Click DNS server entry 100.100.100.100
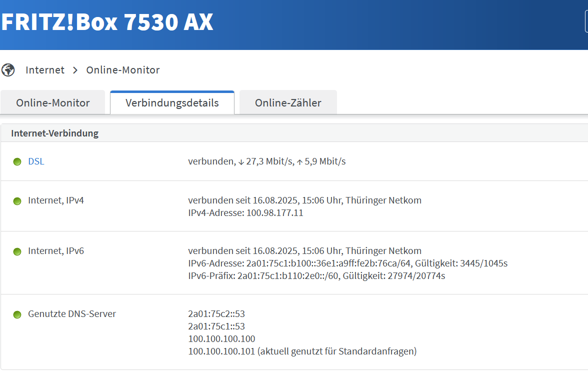The height and width of the screenshot is (378, 588). (221, 338)
